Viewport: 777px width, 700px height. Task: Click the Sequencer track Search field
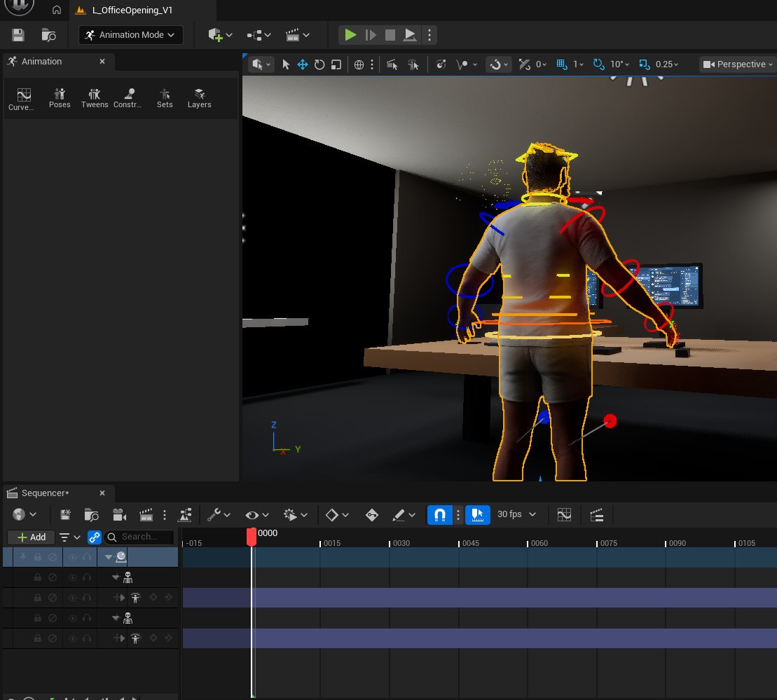coord(139,537)
